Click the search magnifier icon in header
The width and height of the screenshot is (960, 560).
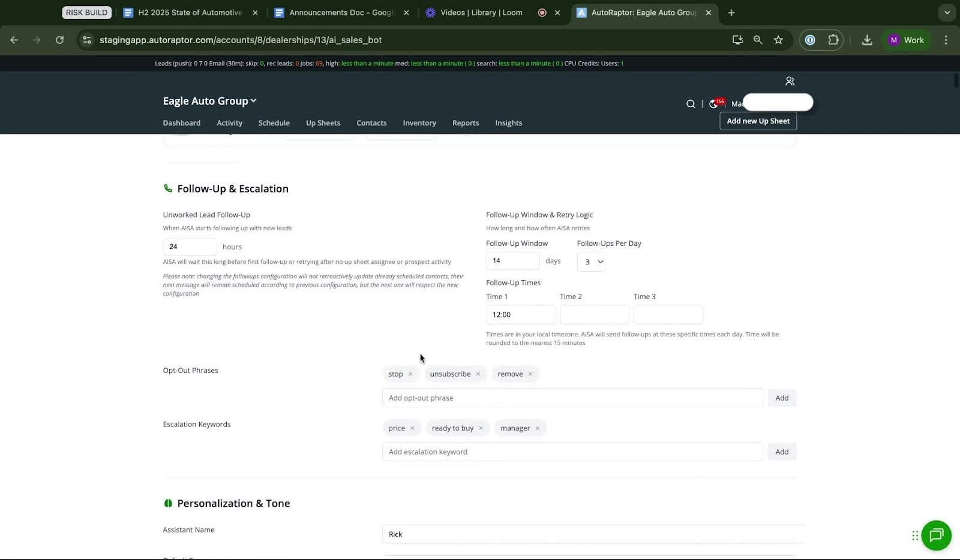click(691, 104)
